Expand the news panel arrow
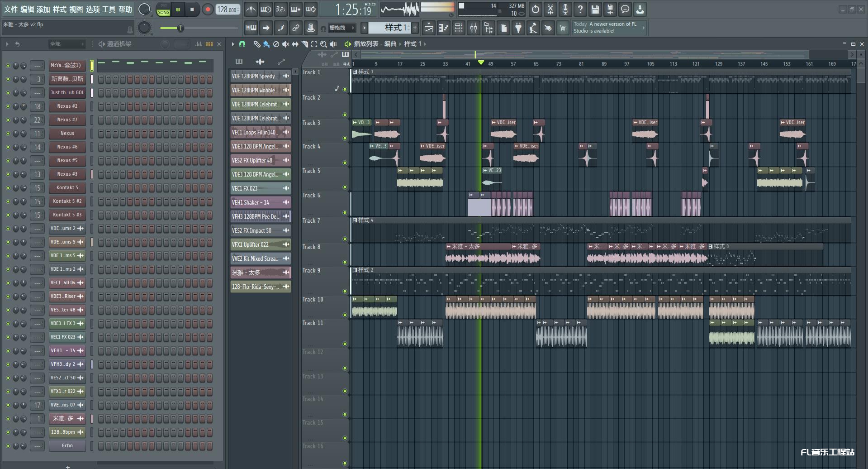868x469 pixels. tap(643, 28)
